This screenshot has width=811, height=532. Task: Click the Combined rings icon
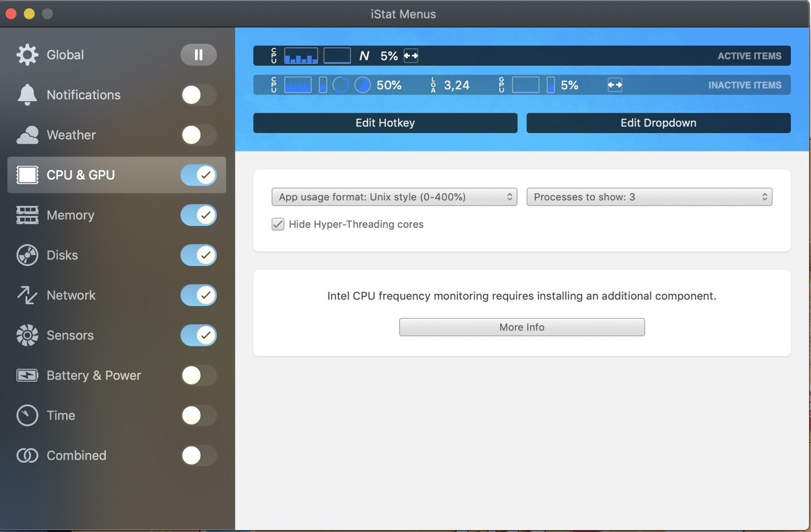27,455
